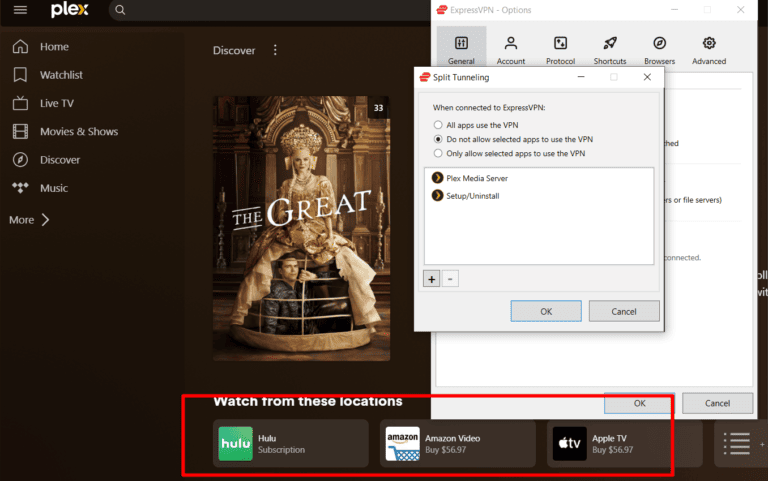Open the Advanced settings tab
768x481 pixels.
coord(709,49)
